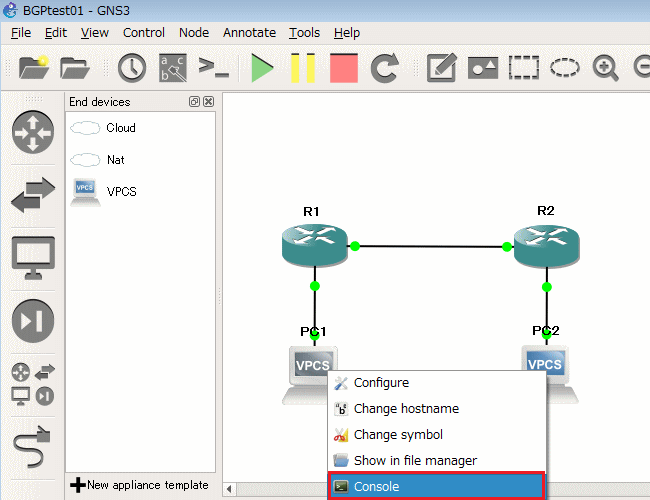Choose Configure from the context menu
This screenshot has height=500, width=650.
click(437, 383)
